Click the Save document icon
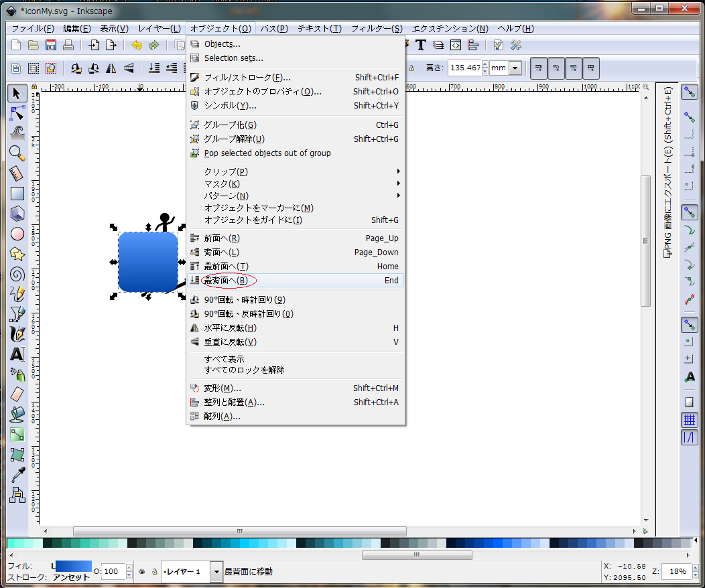The width and height of the screenshot is (705, 588). pyautogui.click(x=50, y=45)
